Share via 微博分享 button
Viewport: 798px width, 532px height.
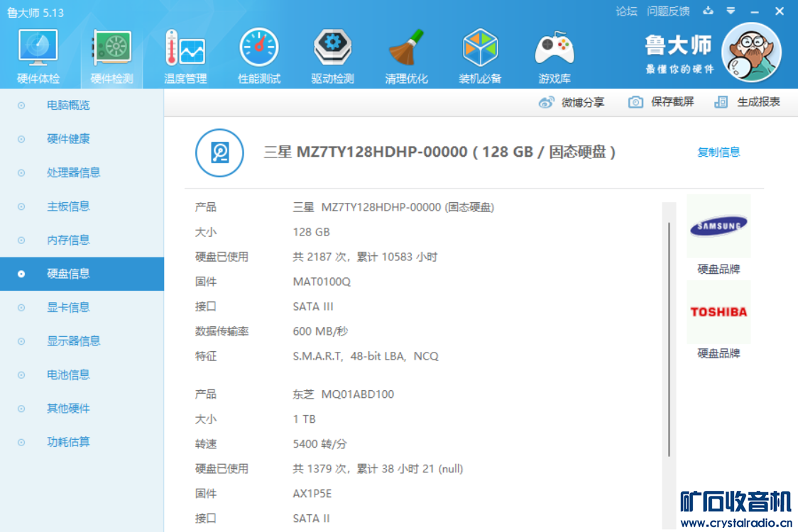(572, 102)
